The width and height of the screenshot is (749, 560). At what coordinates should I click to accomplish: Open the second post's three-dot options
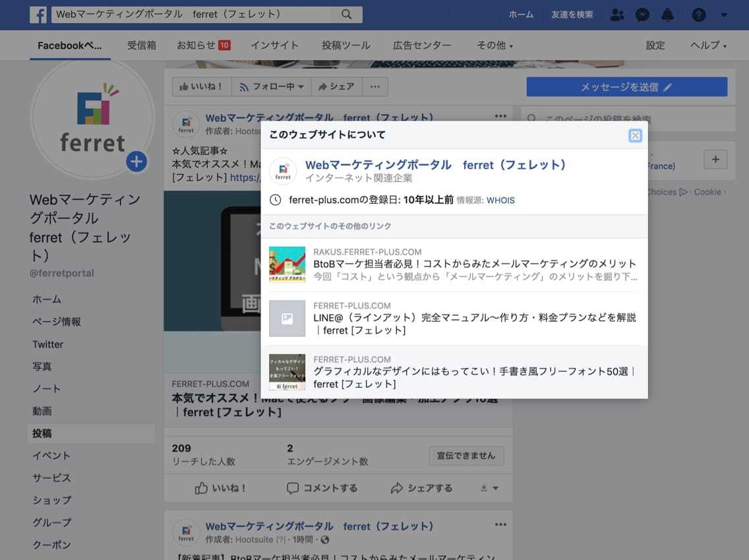[x=500, y=524]
